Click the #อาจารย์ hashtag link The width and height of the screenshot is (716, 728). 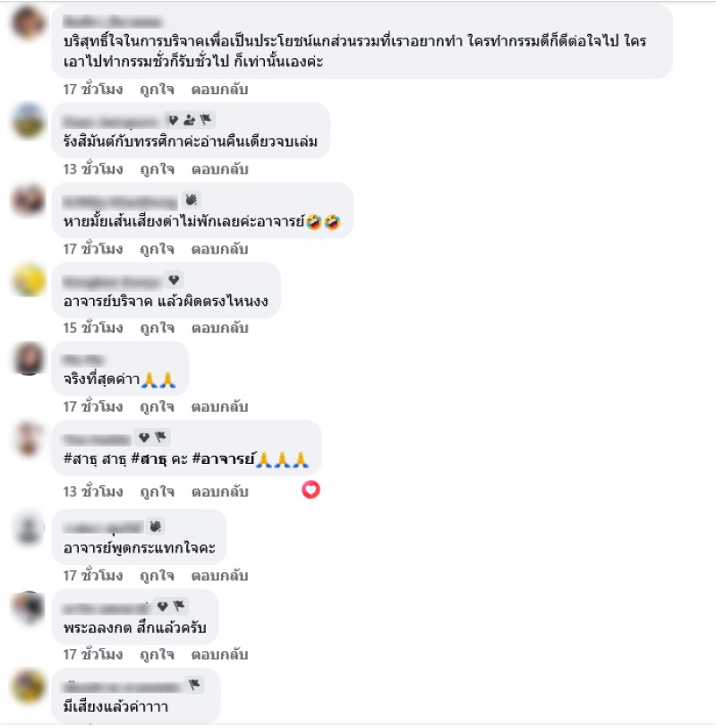(x=224, y=459)
